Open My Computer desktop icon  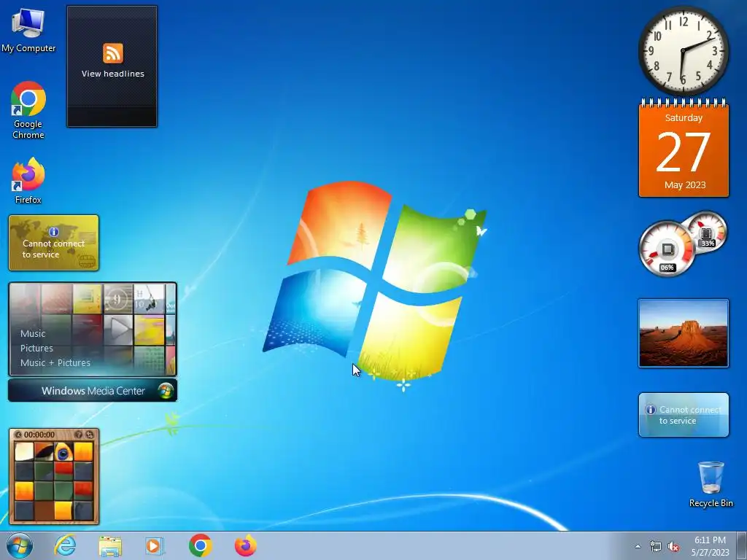tap(28, 31)
